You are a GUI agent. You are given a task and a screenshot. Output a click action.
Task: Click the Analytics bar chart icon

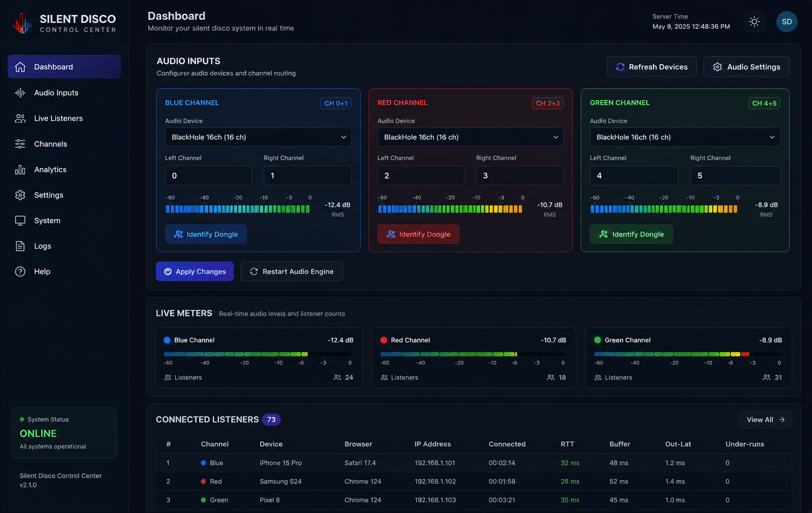click(x=20, y=169)
